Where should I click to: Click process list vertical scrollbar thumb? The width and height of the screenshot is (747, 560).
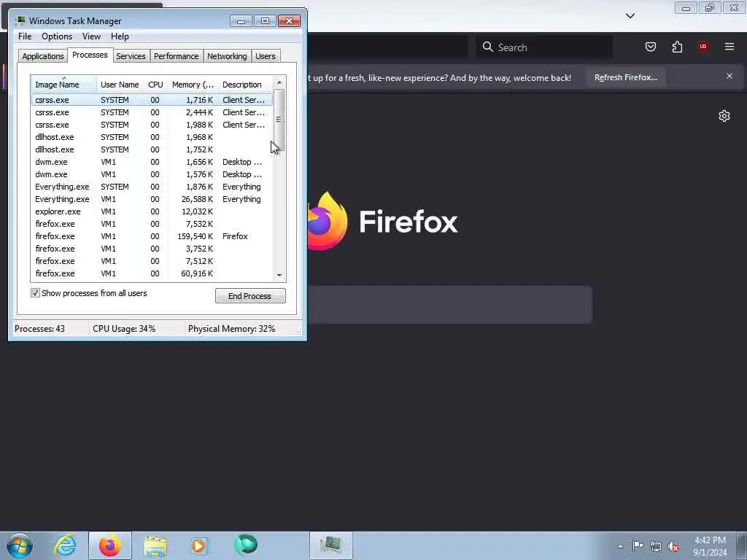point(279,120)
